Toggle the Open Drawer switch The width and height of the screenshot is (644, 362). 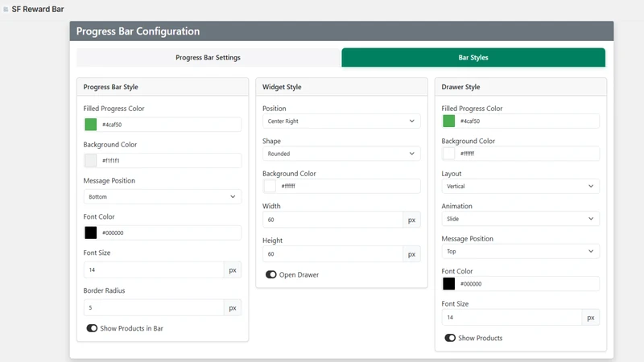coord(271,274)
